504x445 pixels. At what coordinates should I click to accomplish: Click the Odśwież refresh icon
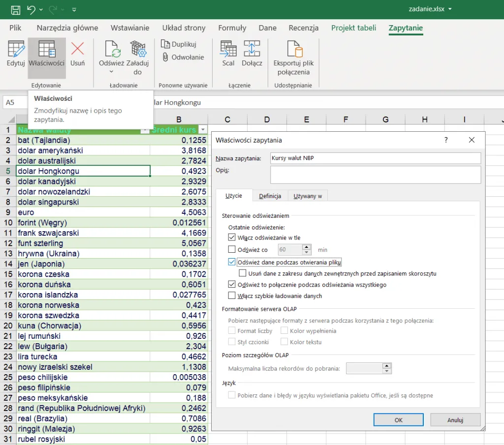coord(113,49)
